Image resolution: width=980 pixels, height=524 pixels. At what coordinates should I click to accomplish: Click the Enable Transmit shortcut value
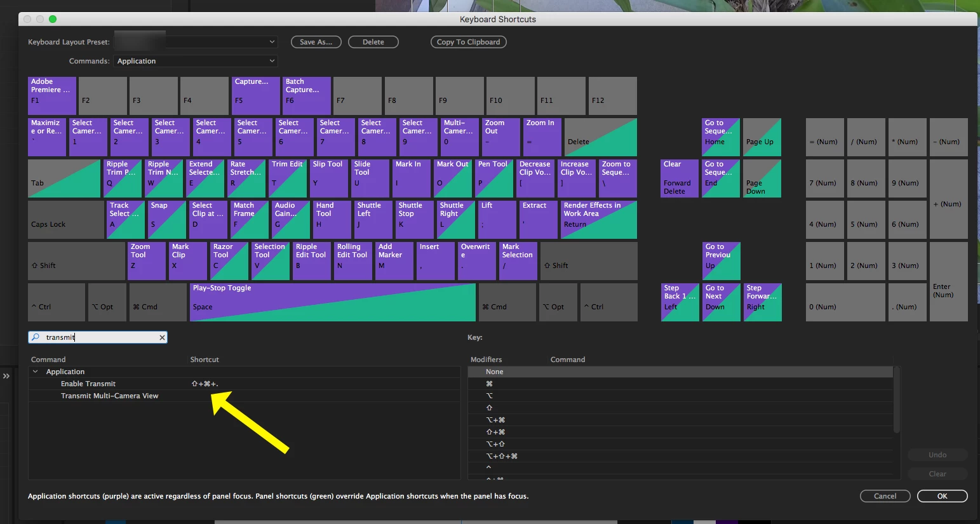point(205,384)
